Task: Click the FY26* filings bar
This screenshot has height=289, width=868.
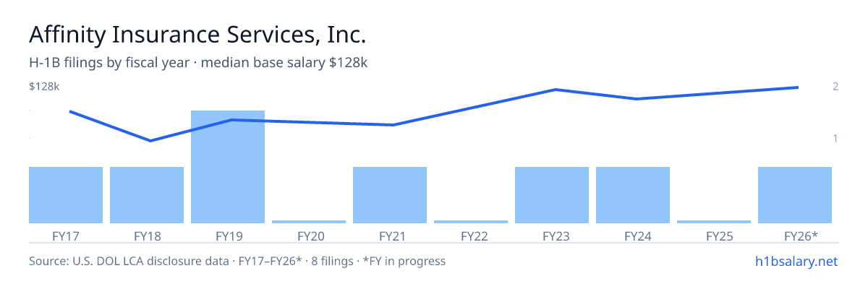Action: pos(795,195)
